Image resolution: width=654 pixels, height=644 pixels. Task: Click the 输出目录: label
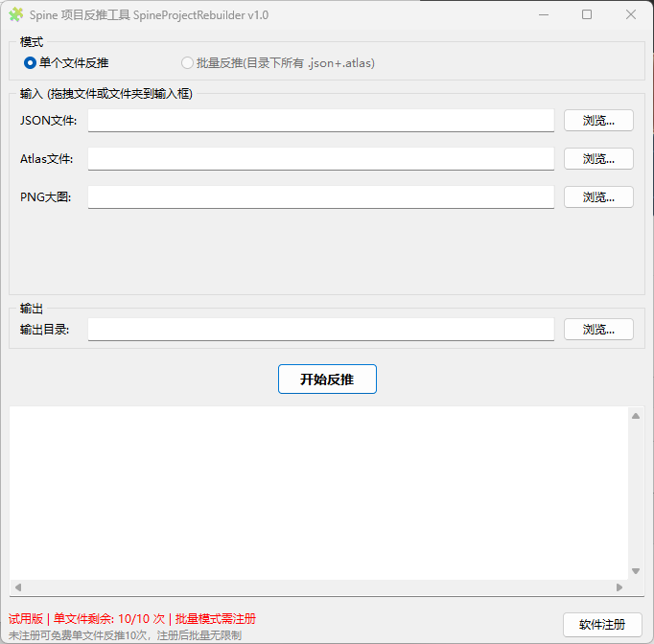[x=45, y=330]
